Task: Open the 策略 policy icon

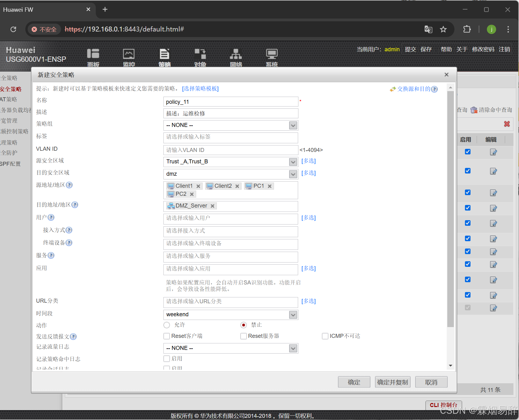Action: click(x=164, y=57)
